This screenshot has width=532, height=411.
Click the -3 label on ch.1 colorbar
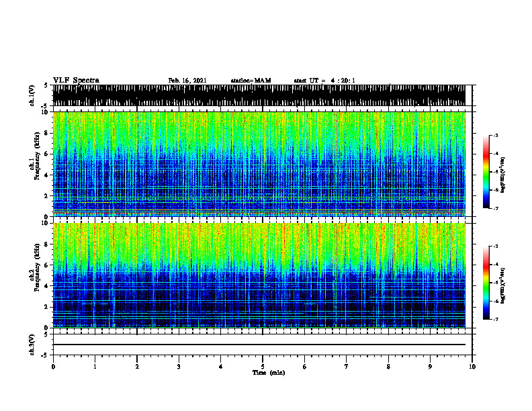point(495,135)
